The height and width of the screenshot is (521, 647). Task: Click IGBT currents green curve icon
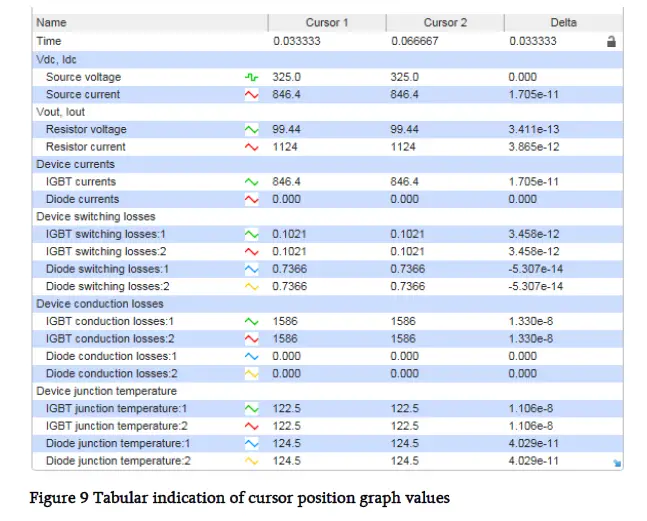tap(252, 182)
